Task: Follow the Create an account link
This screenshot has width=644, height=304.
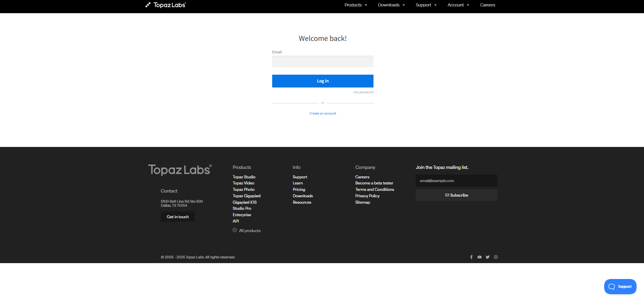Action: tap(323, 113)
